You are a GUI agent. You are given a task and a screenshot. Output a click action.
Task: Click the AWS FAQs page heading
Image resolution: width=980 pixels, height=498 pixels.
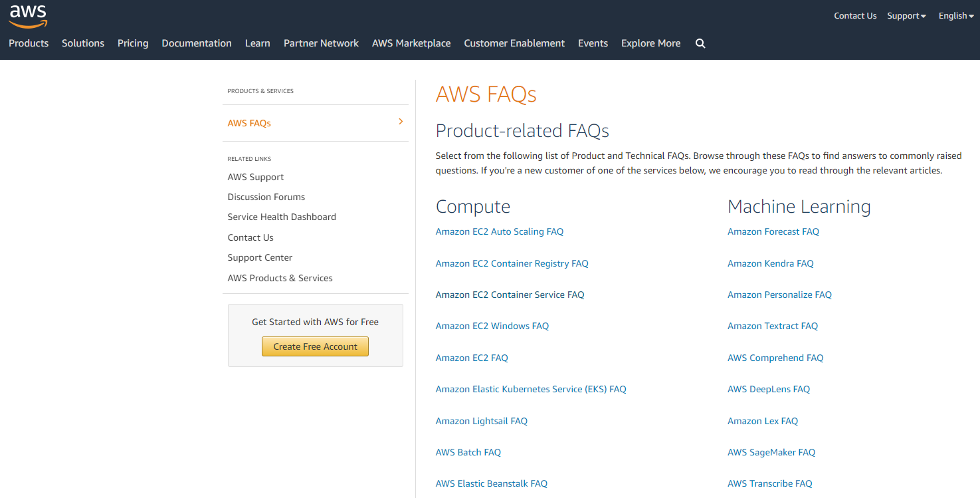(486, 94)
